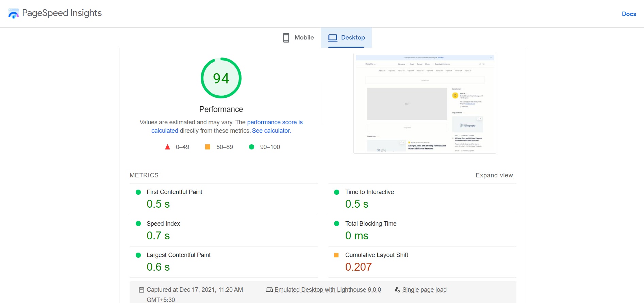Click the Single page load label

[x=424, y=290]
